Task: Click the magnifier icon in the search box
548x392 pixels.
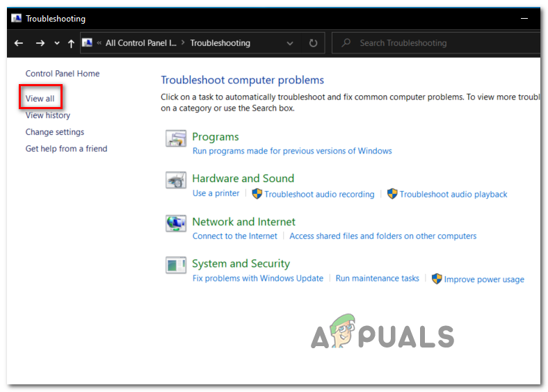Action: coord(346,43)
